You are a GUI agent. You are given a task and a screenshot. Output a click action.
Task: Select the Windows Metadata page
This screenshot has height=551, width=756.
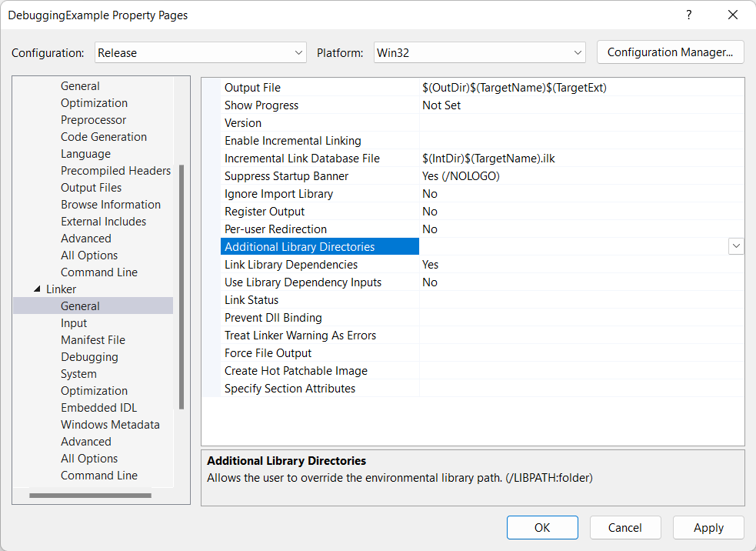pos(110,425)
